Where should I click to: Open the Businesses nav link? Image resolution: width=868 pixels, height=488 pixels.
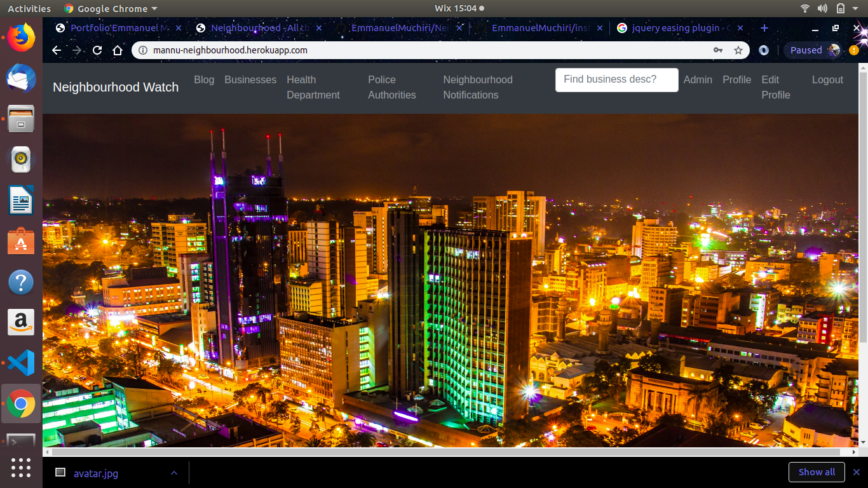click(x=250, y=79)
